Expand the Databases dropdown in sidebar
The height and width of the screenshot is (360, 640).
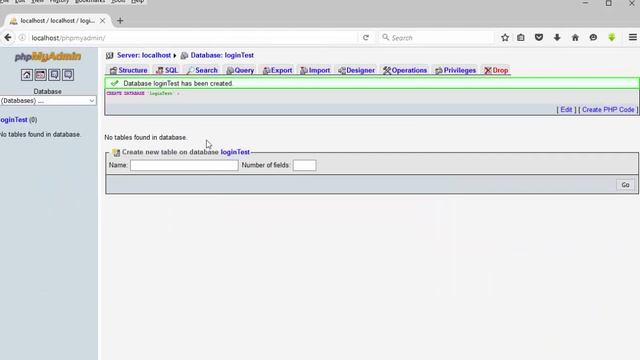(x=48, y=101)
